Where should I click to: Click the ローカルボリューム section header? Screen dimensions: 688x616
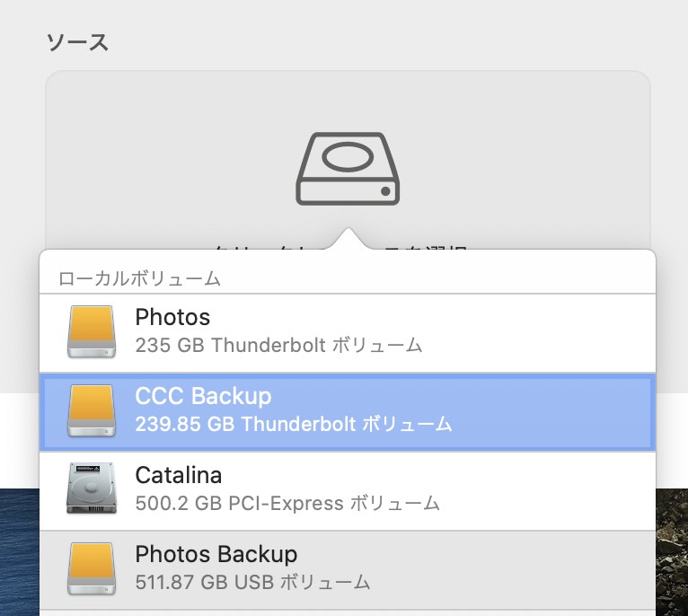tap(139, 278)
